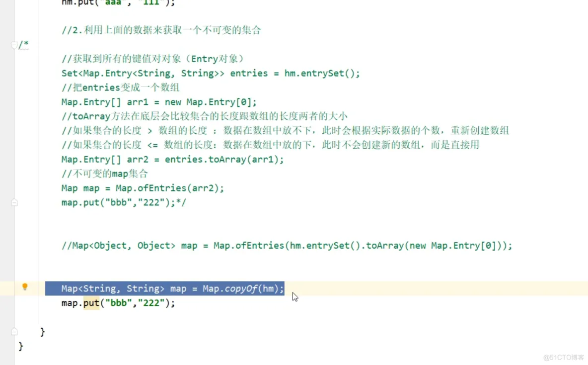Click on arr1 variable in new Map.Entry[0] line
The height and width of the screenshot is (365, 588).
(138, 102)
